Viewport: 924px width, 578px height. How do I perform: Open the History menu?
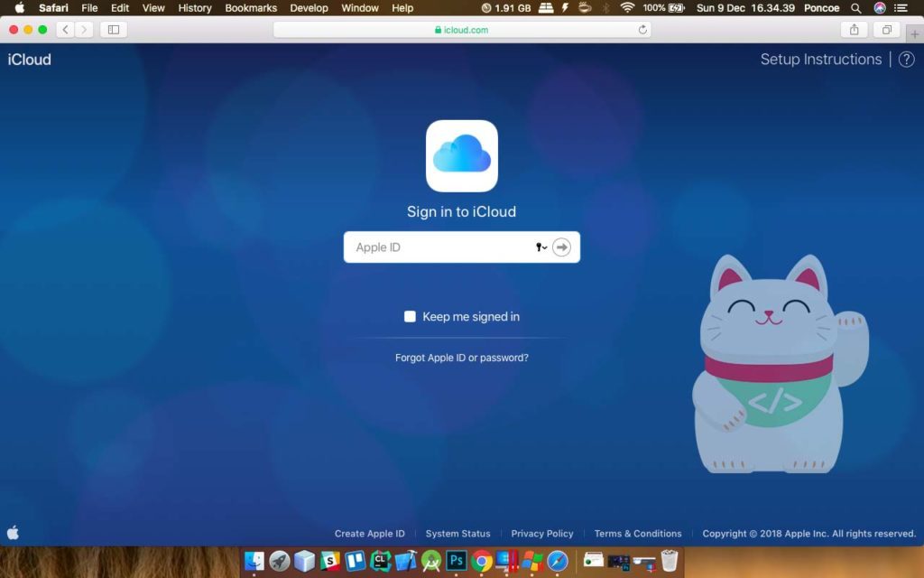[195, 8]
